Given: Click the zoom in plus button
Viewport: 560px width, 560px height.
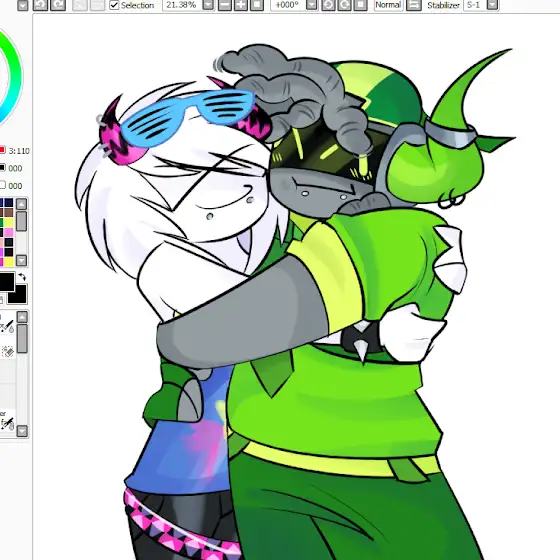Looking at the screenshot, I should click(x=241, y=5).
